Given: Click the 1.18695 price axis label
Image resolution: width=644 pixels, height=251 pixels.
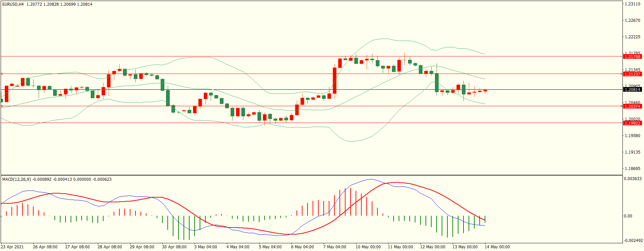Looking at the screenshot, I should (632, 169).
